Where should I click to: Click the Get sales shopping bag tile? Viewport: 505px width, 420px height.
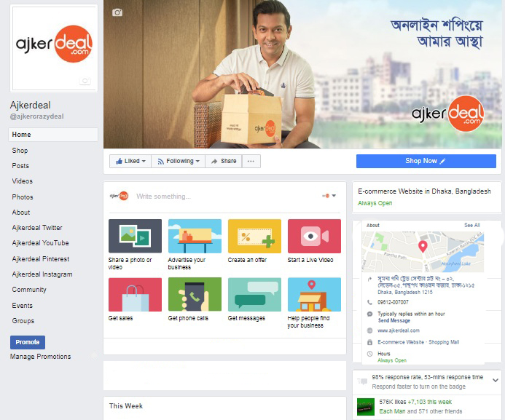pos(135,295)
